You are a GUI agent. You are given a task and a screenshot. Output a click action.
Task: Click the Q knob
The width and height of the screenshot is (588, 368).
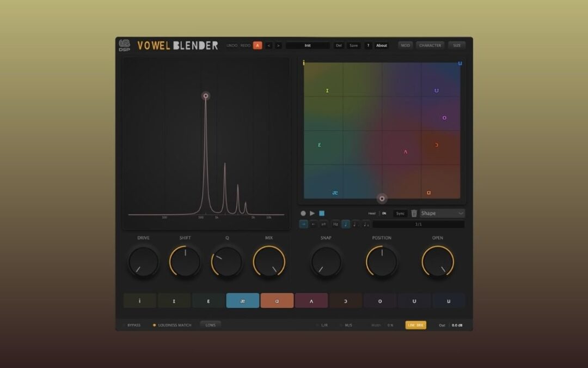[227, 262]
